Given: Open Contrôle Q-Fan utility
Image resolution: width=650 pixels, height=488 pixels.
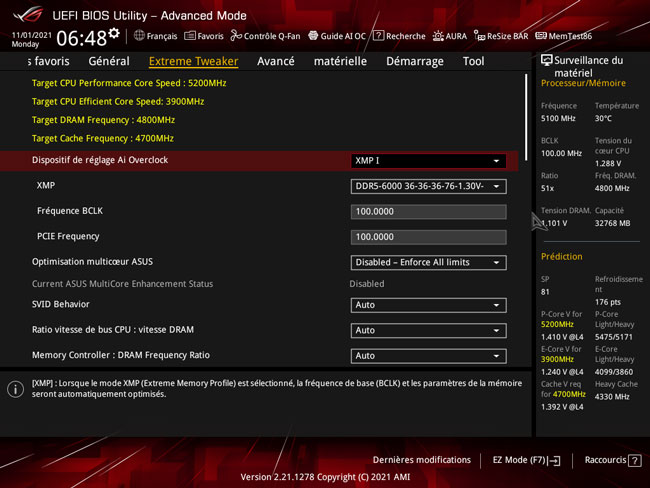Looking at the screenshot, I should point(265,36).
